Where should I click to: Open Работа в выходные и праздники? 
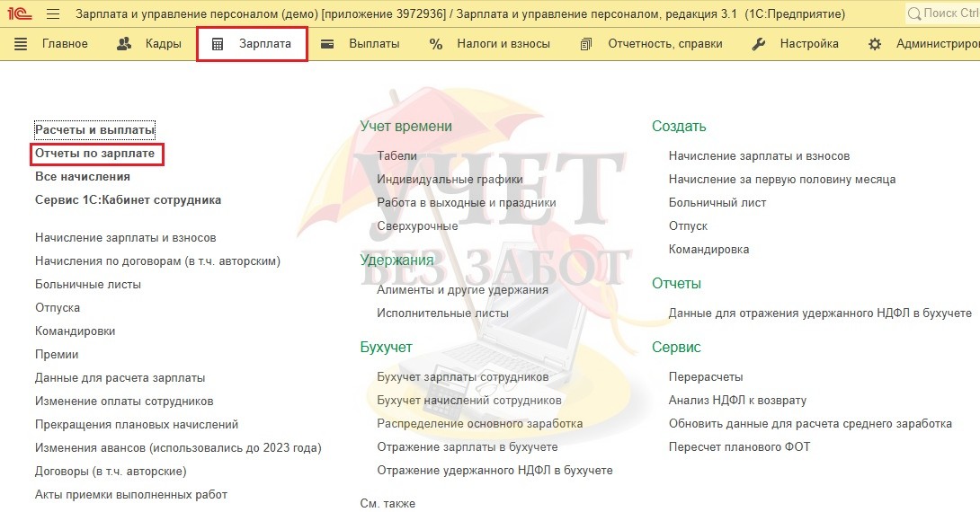(x=467, y=203)
